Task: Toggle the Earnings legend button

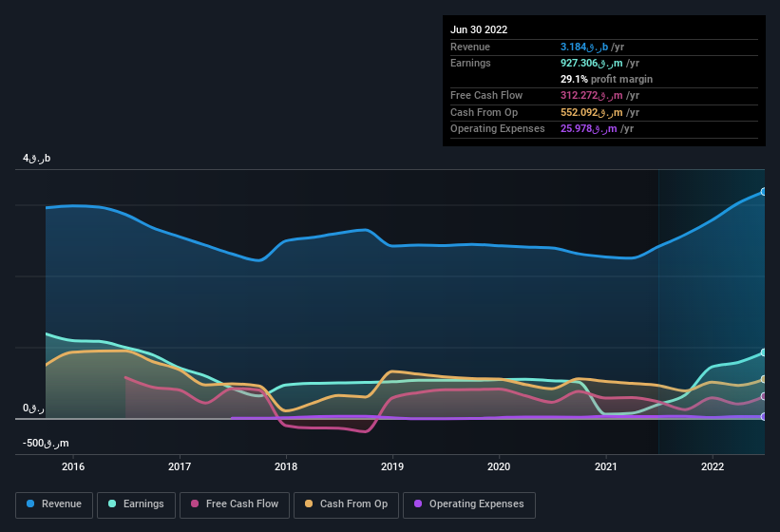Action: point(136,504)
